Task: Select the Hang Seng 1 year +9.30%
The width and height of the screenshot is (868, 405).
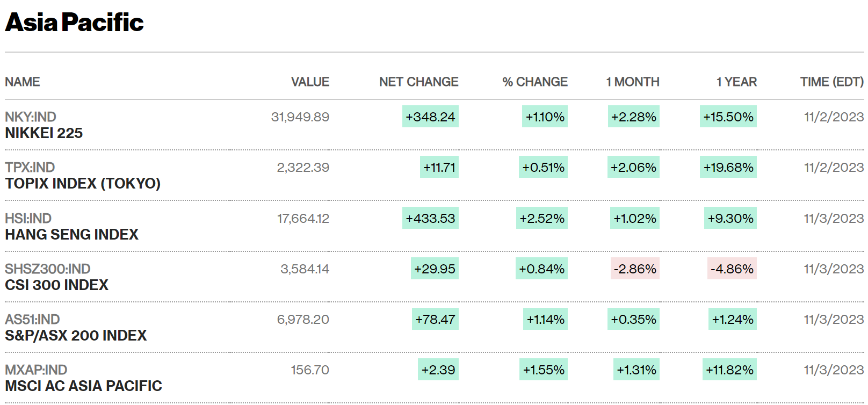Action: [730, 219]
